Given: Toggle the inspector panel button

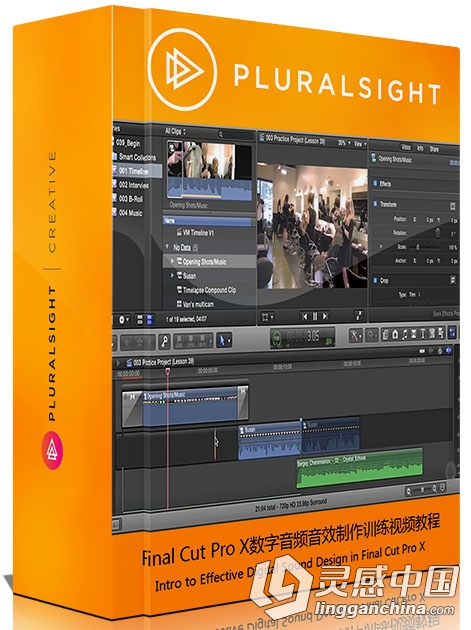Looking at the screenshot, I should pyautogui.click(x=453, y=332).
